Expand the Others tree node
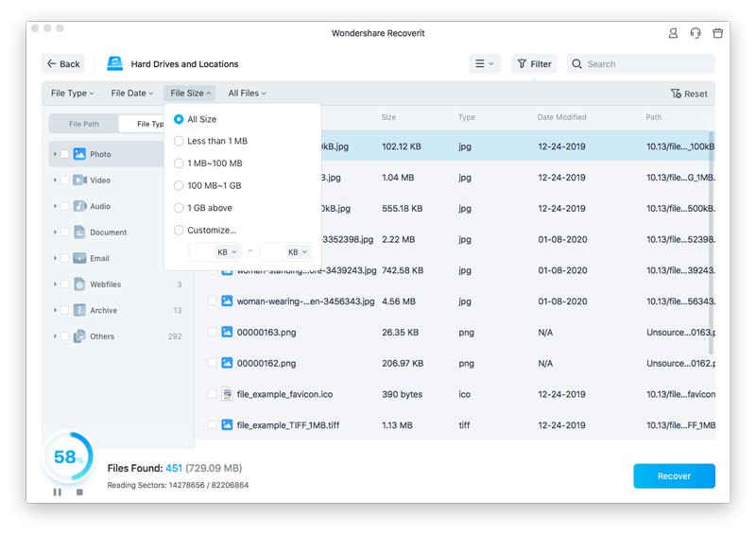 55,336
